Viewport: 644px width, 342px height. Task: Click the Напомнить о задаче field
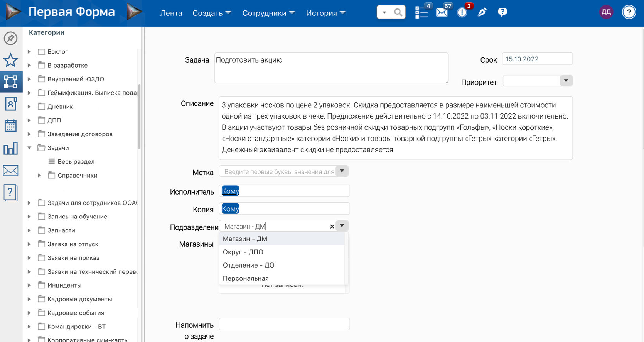[284, 324]
